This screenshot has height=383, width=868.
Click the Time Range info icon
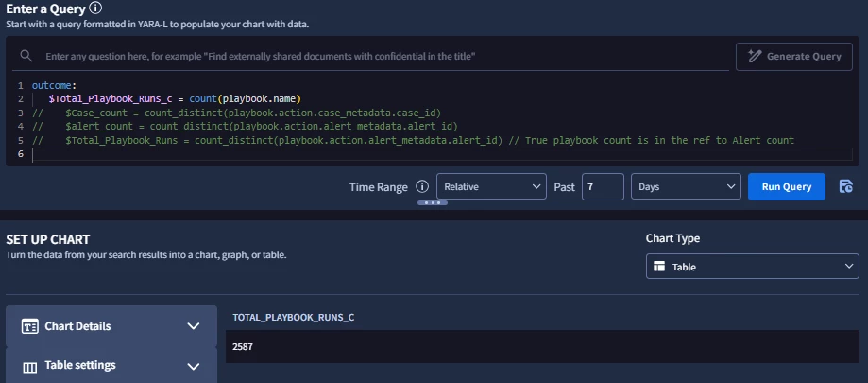click(x=422, y=186)
